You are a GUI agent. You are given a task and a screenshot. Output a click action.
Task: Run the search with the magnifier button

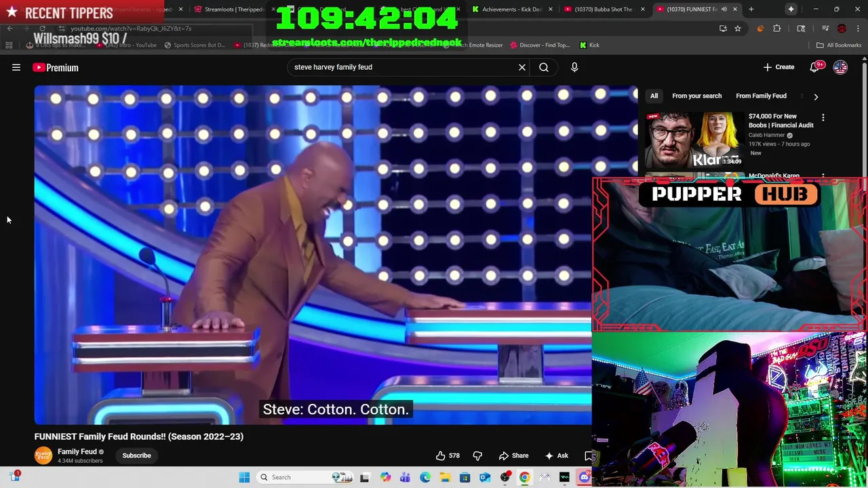coord(544,67)
